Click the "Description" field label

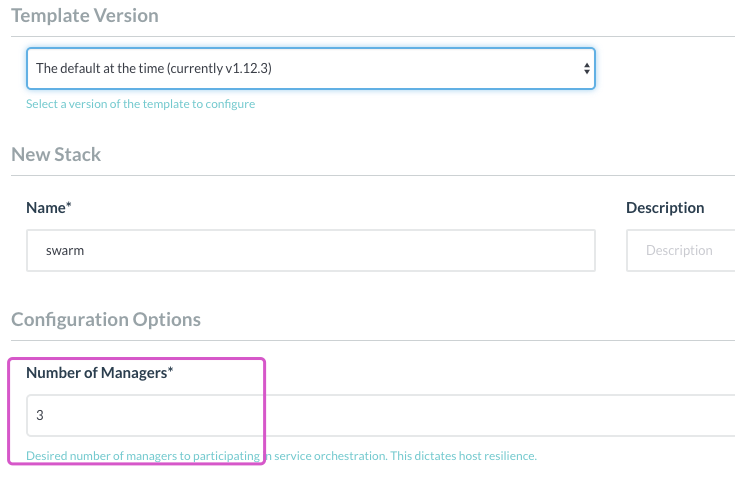click(665, 208)
